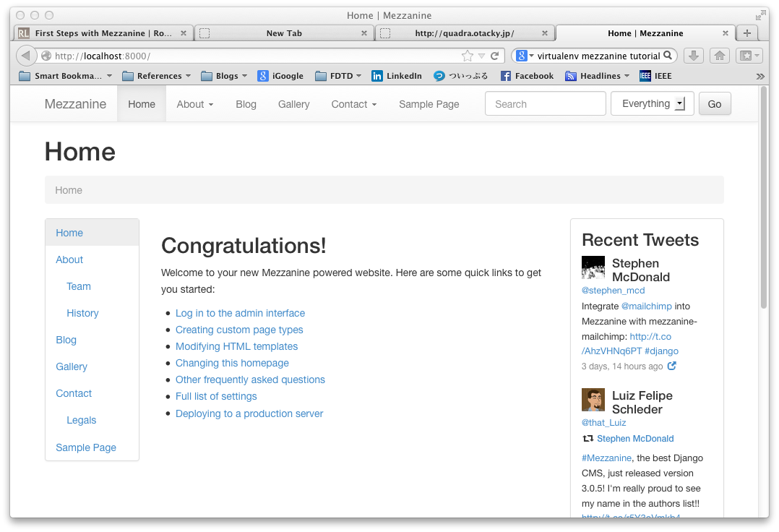Open the LinkedIn bookmark
This screenshot has width=779, height=532.
tap(397, 76)
